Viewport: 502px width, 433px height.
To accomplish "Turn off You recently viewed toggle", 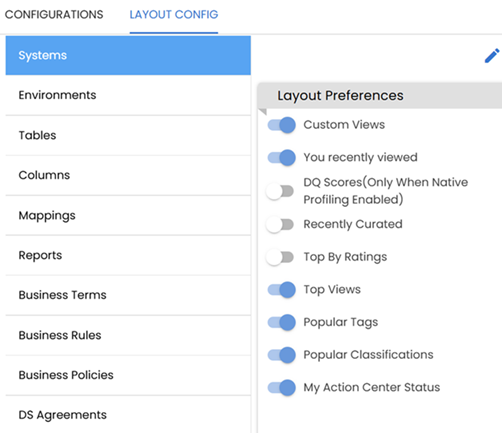I will pos(281,158).
